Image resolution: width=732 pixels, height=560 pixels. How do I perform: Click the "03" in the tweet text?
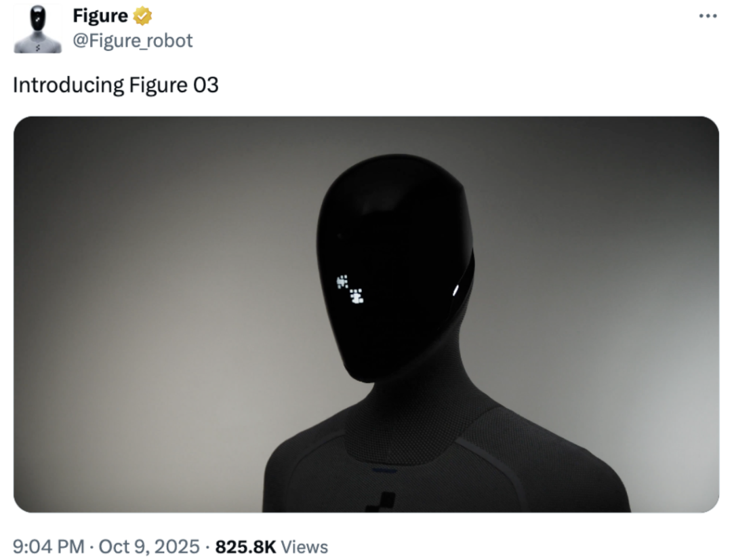205,85
